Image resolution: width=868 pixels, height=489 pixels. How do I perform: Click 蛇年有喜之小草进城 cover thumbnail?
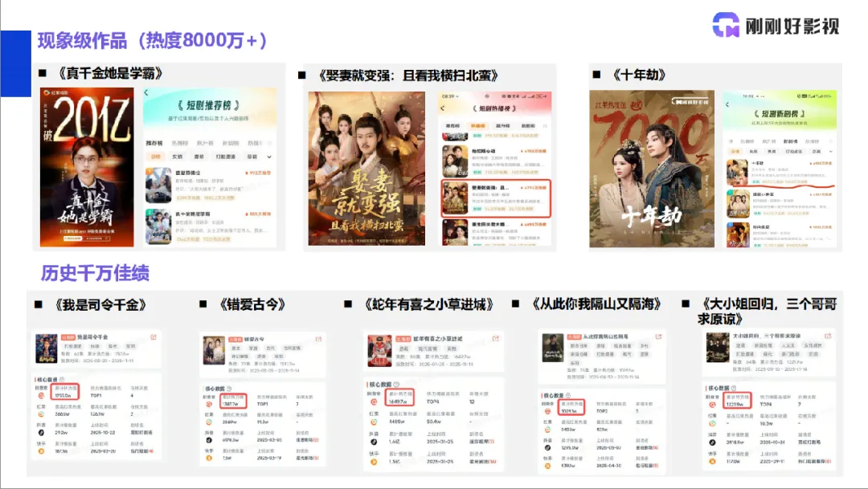pyautogui.click(x=379, y=351)
